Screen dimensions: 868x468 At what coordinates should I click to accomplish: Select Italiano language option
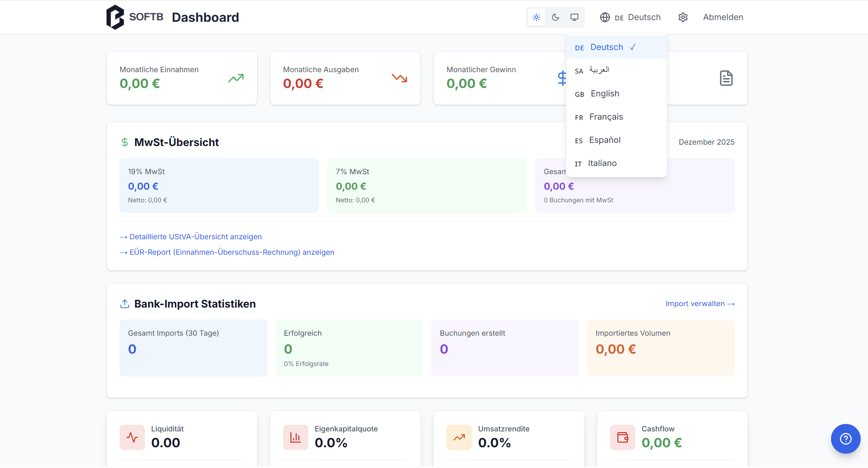(x=602, y=163)
